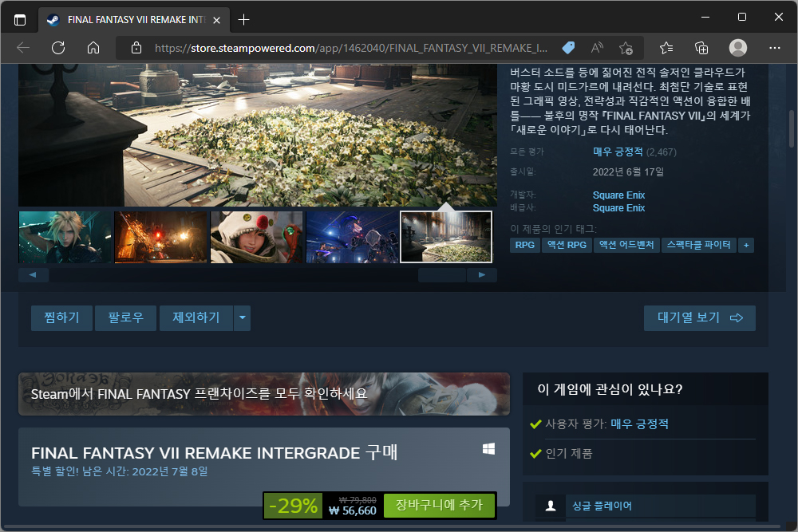
Task: Click the main church flowers screenshot
Action: [x=258, y=135]
